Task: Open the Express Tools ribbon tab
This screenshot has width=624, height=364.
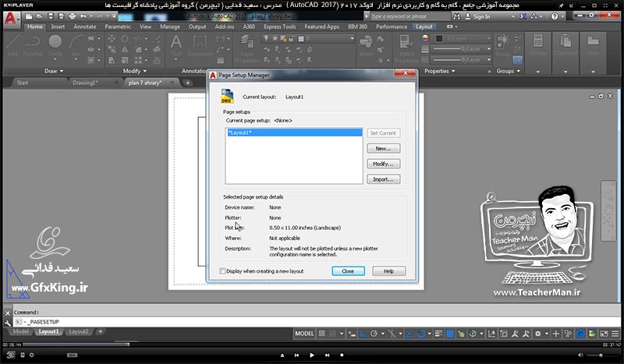Action: [x=279, y=27]
